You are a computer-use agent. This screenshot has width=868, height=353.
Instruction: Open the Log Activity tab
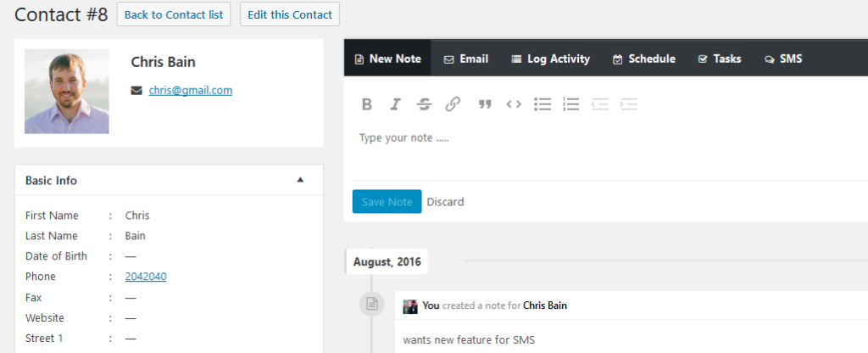click(x=551, y=59)
